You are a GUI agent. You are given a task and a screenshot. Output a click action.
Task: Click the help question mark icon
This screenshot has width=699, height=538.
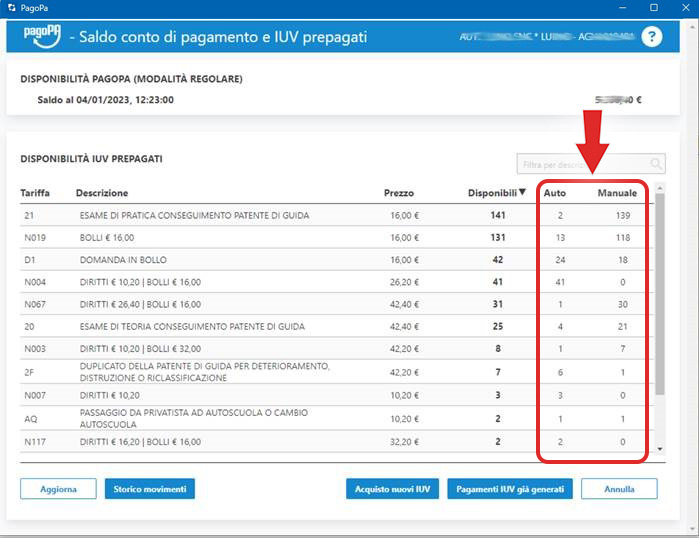(x=652, y=37)
